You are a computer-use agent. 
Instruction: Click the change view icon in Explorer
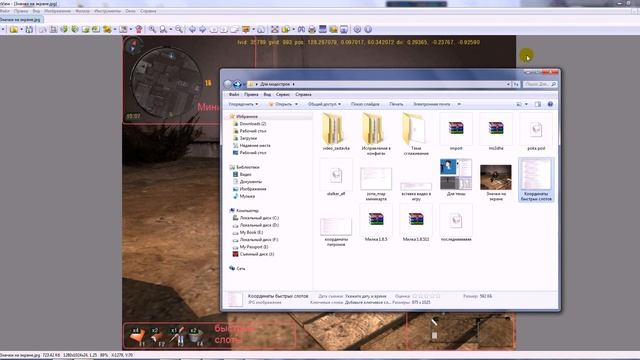[x=519, y=104]
